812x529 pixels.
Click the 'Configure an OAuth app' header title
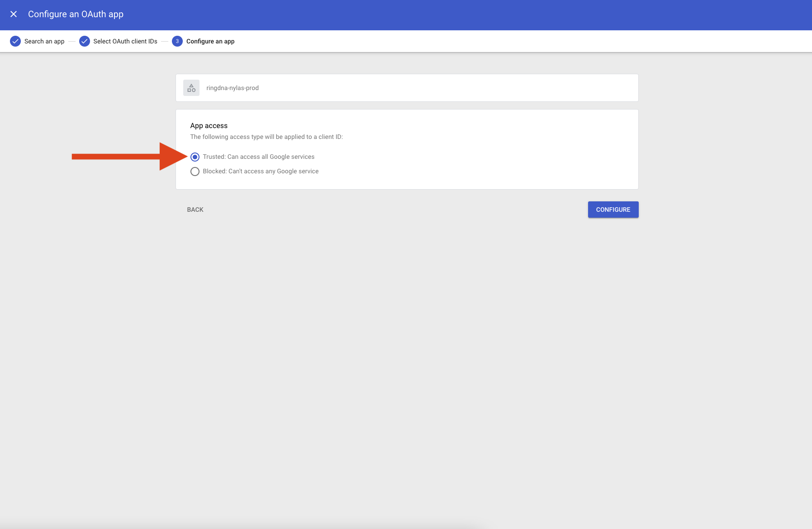click(76, 14)
